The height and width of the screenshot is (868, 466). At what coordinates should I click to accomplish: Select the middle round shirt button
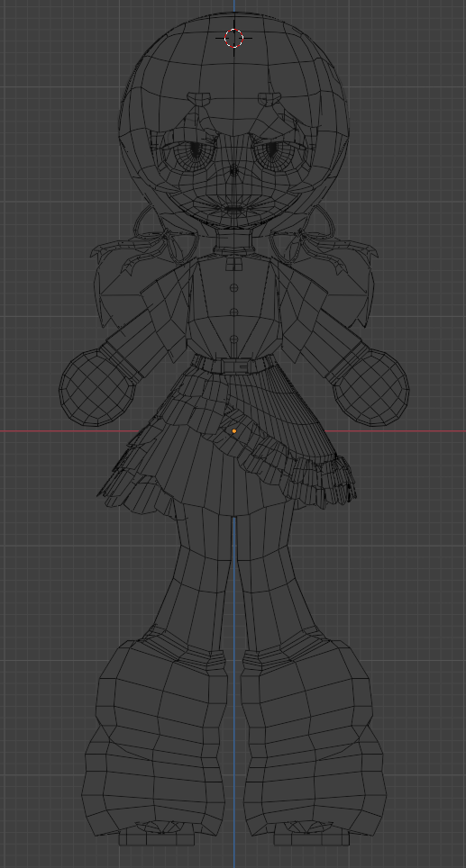pyautogui.click(x=233, y=312)
